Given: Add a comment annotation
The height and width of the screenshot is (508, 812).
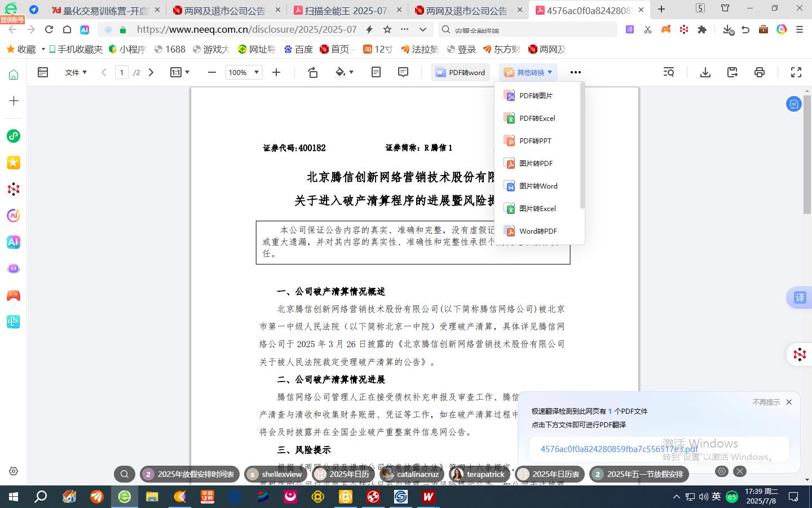Looking at the screenshot, I should click(403, 72).
